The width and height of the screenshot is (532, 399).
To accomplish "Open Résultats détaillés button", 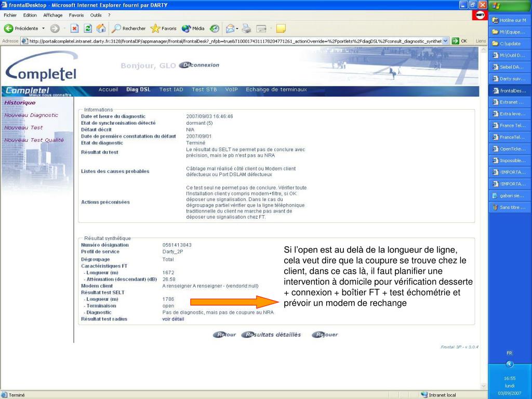I will [271, 335].
